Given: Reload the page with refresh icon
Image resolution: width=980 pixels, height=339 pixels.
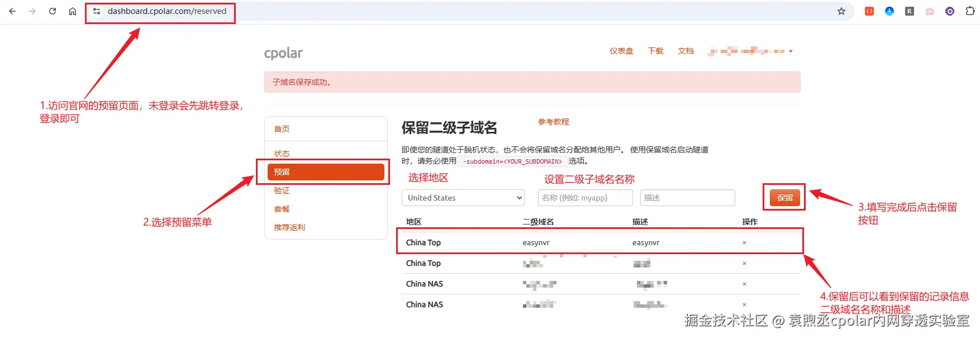Looking at the screenshot, I should tap(53, 11).
